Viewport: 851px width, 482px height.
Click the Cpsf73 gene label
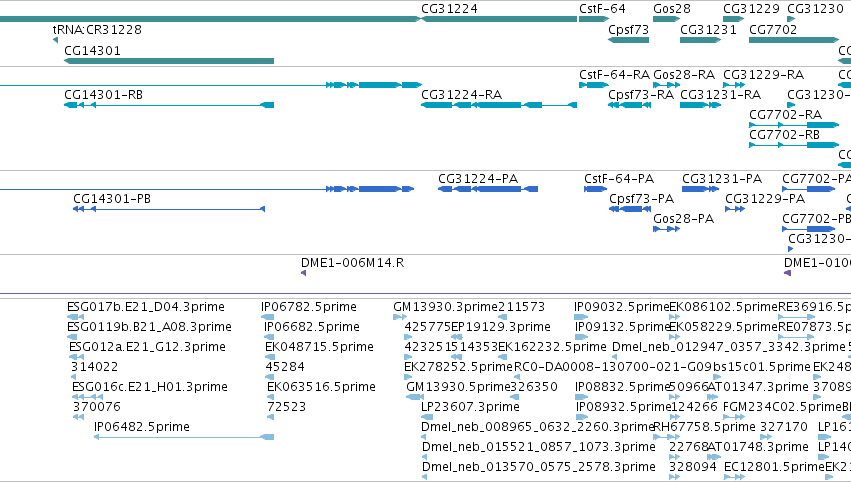coord(628,29)
